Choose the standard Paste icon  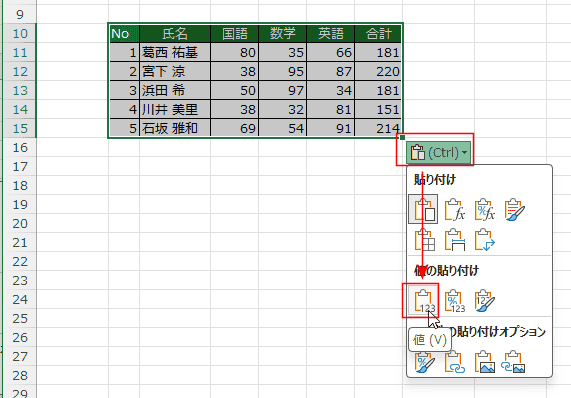[423, 209]
